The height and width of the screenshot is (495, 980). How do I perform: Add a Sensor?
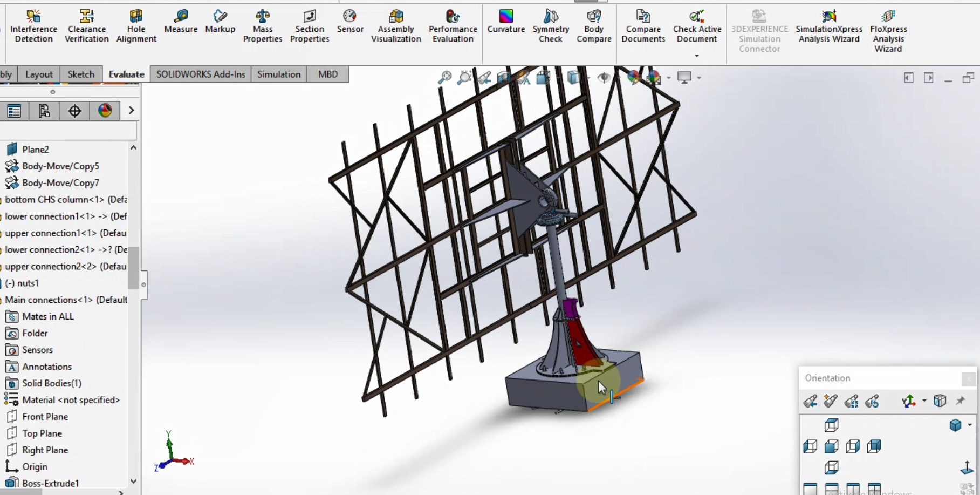[x=350, y=22]
